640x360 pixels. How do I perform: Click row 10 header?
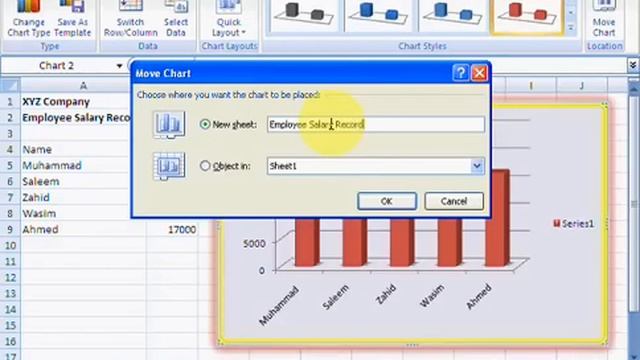pos(10,245)
